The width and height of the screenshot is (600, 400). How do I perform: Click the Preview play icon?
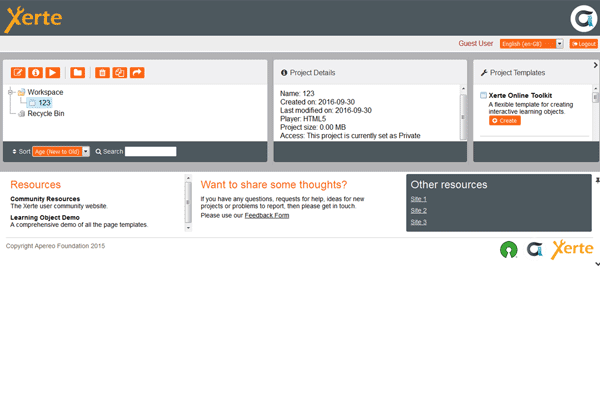52,73
